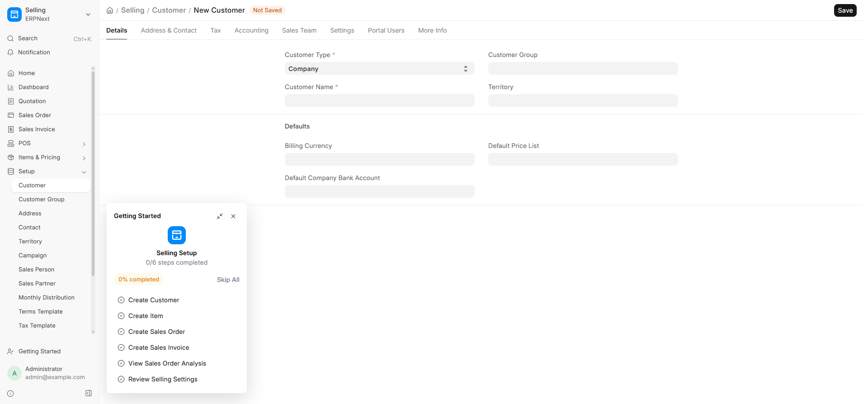Click the Sales Invoice icon
This screenshot has height=404, width=868.
click(x=11, y=129)
